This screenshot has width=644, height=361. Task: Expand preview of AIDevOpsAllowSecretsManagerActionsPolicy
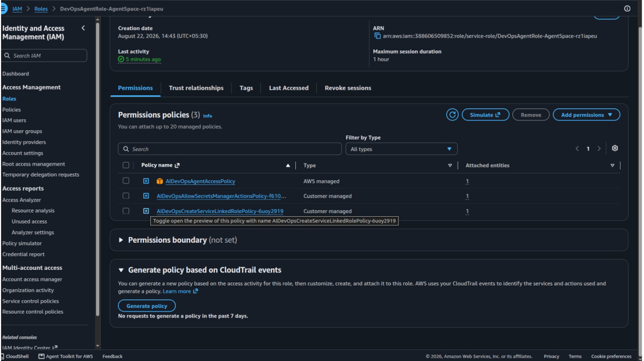coord(146,196)
